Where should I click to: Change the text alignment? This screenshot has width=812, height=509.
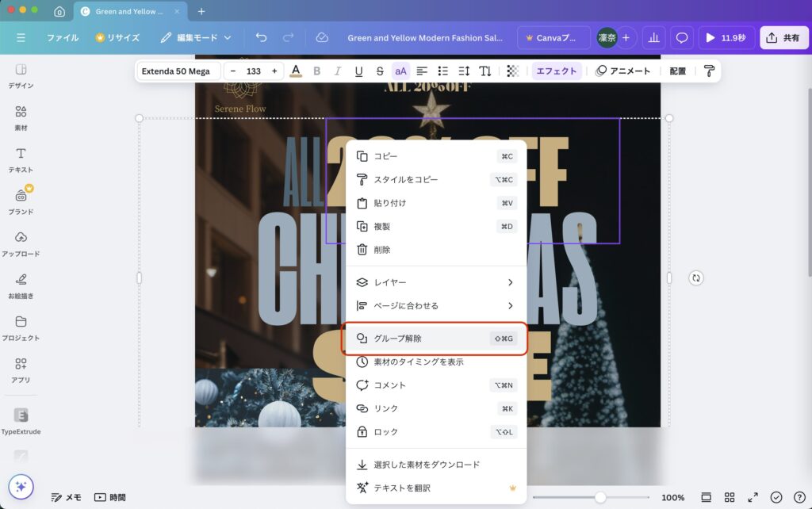click(x=422, y=71)
